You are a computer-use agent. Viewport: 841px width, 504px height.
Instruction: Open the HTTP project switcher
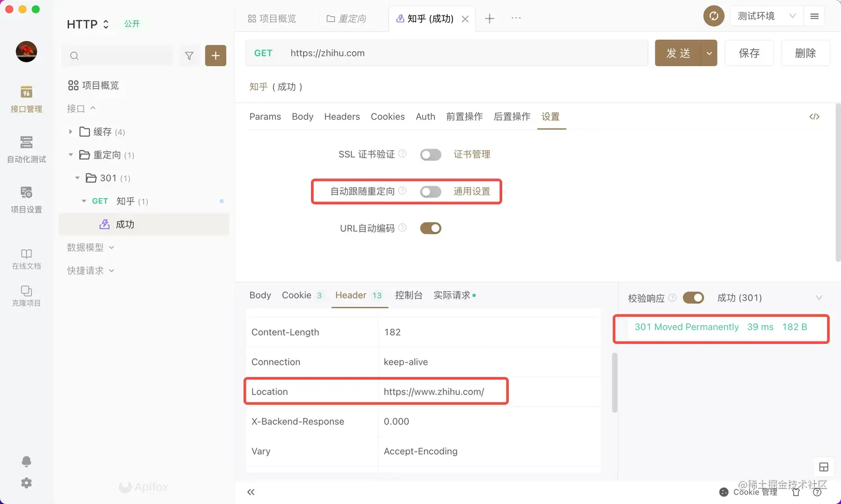88,24
